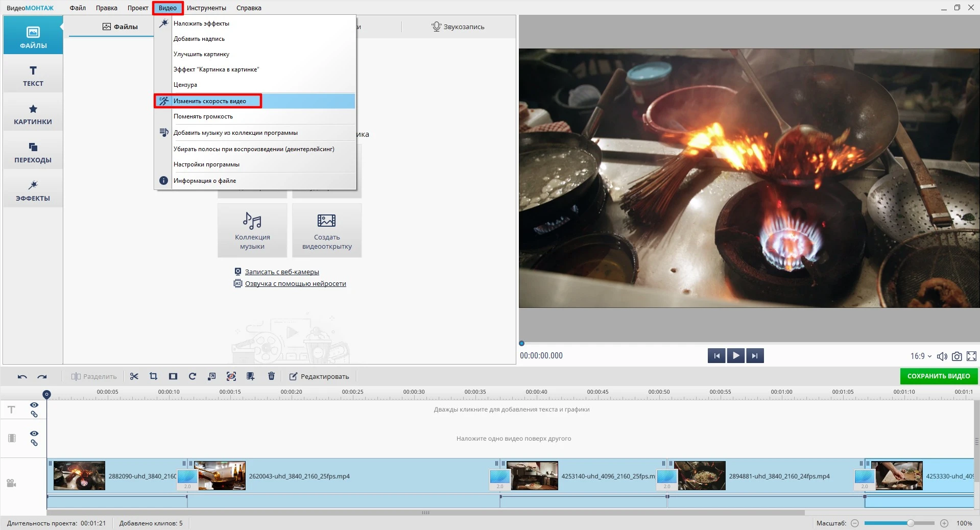
Task: Click the scissors cut icon in timeline toolbar
Action: click(x=134, y=376)
